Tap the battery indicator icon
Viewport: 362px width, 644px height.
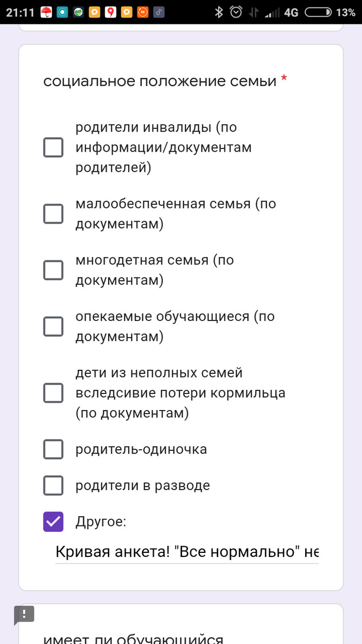pyautogui.click(x=318, y=12)
